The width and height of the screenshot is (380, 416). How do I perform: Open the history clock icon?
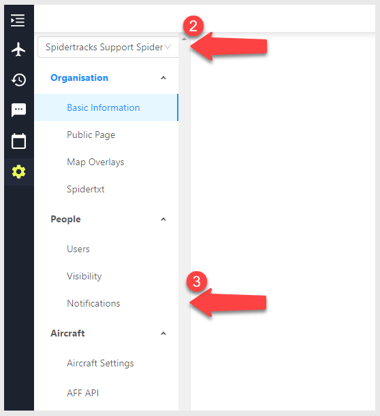click(x=19, y=80)
